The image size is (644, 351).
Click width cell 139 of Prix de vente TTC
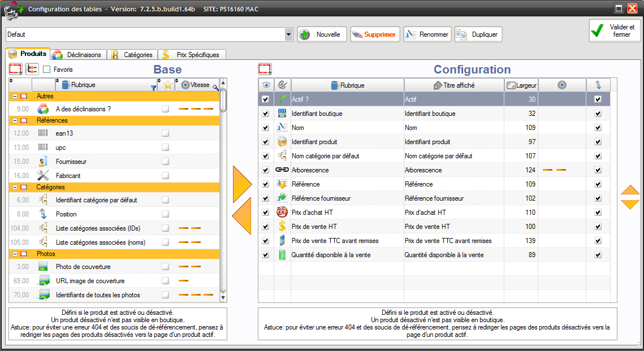521,241
